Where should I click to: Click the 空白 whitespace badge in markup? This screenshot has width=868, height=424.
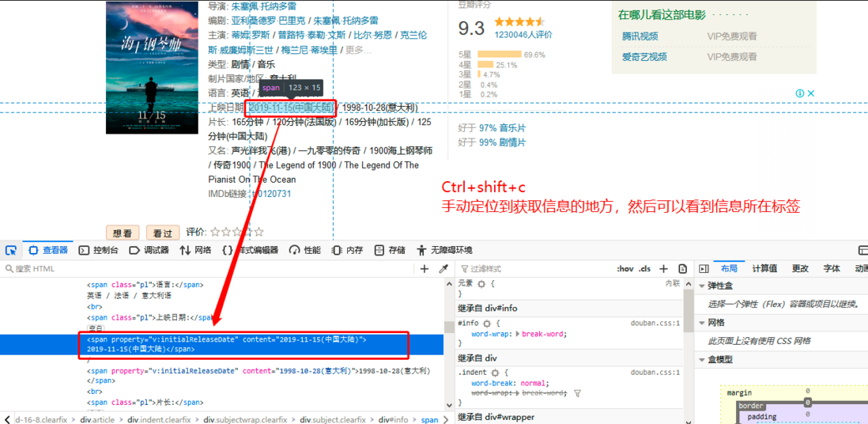pyautogui.click(x=96, y=328)
